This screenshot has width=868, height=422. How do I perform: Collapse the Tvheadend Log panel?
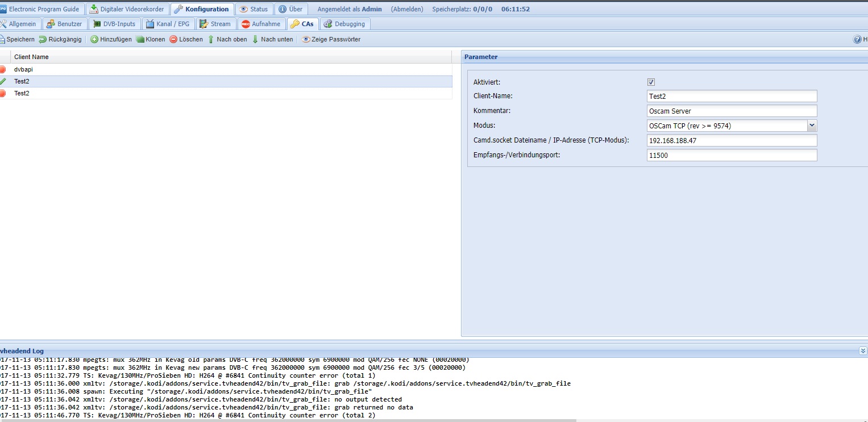click(x=863, y=351)
